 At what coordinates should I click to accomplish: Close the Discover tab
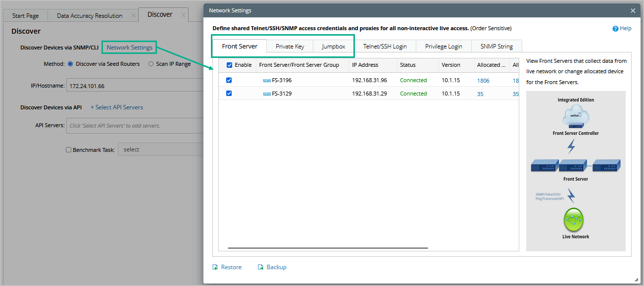tap(183, 15)
